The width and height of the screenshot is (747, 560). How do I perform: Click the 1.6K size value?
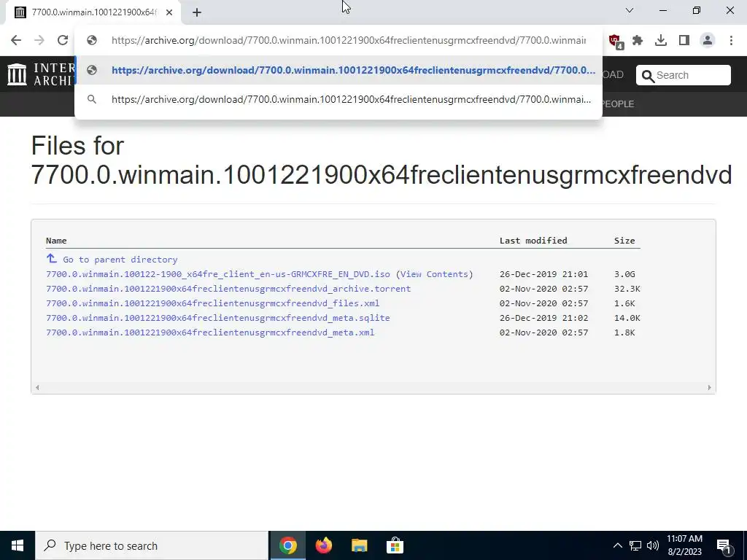(624, 303)
